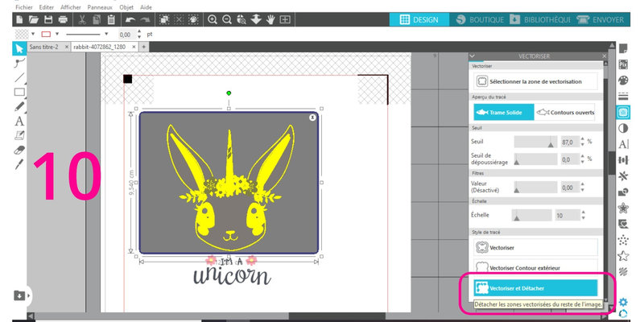This screenshot has height=322, width=644.
Task: Switch to the Sans titre-2 tab
Action: click(44, 47)
